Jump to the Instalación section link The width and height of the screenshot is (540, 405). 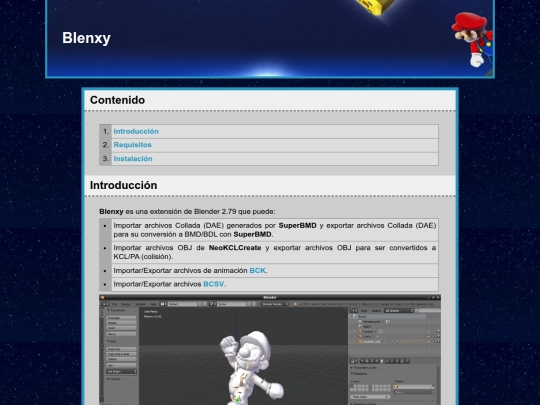tap(133, 158)
